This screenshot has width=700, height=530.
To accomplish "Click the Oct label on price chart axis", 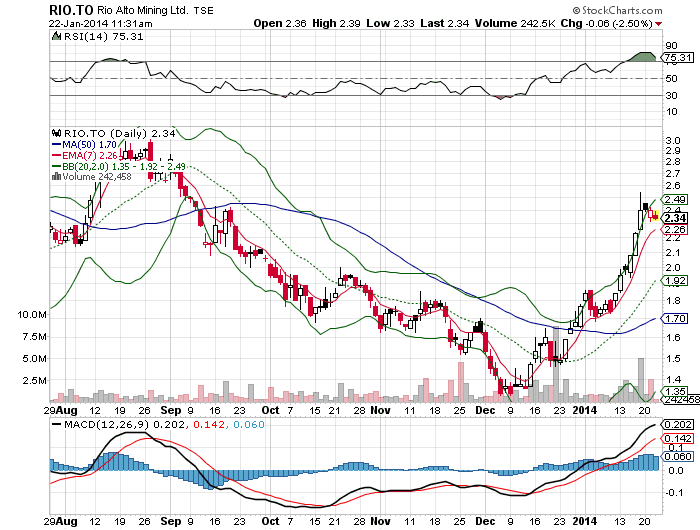I will click(270, 410).
